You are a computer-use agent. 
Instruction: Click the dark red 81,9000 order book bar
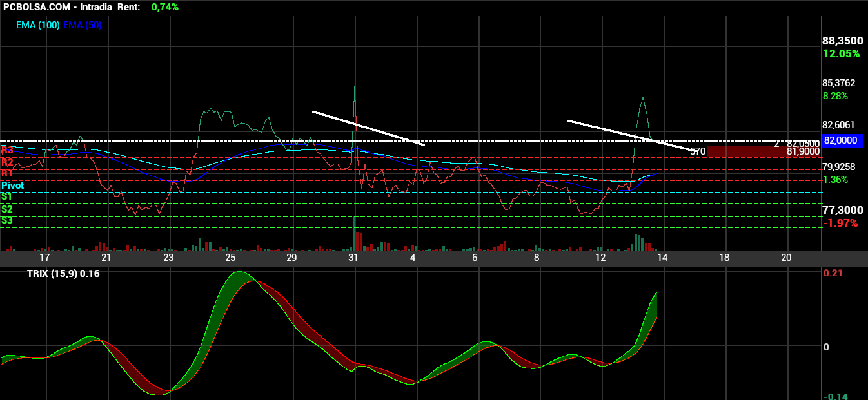click(764, 151)
